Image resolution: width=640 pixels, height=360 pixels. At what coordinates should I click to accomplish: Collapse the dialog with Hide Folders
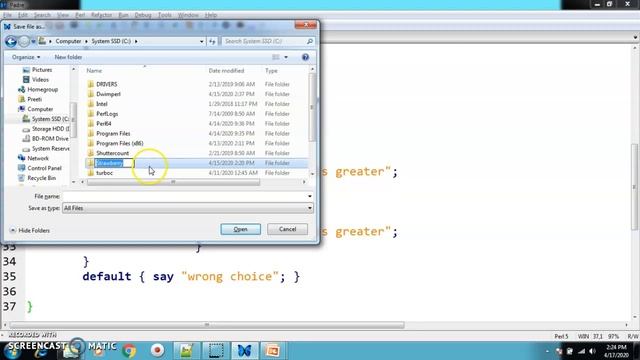(x=29, y=231)
